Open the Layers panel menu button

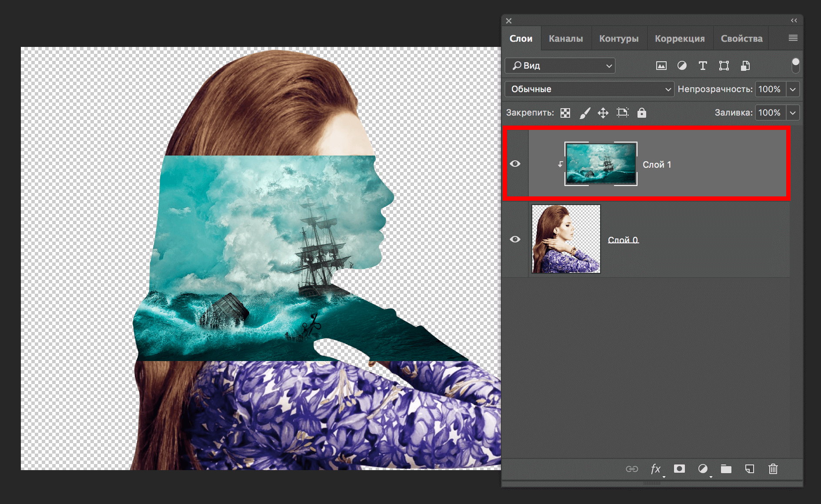click(792, 38)
